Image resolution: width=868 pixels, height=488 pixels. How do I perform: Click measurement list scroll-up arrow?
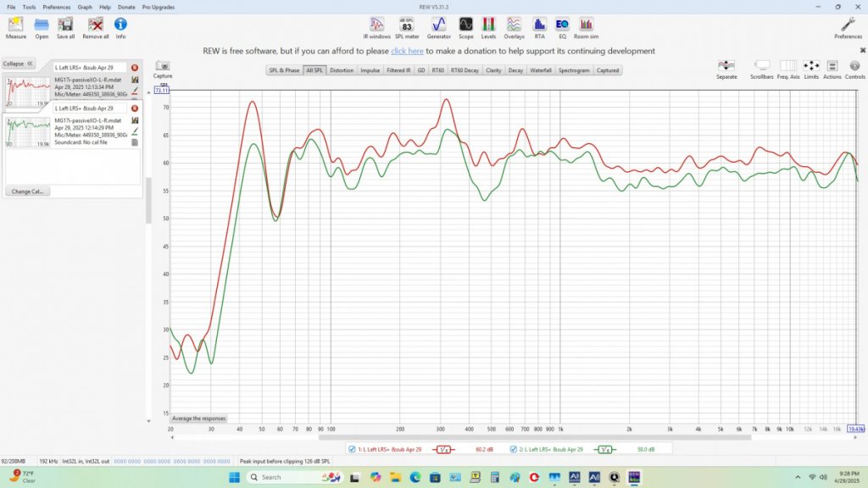coord(148,91)
